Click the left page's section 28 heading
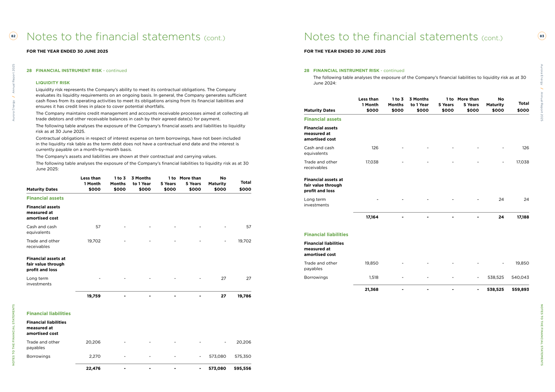This screenshot has width=555, height=392. (x=77, y=70)
